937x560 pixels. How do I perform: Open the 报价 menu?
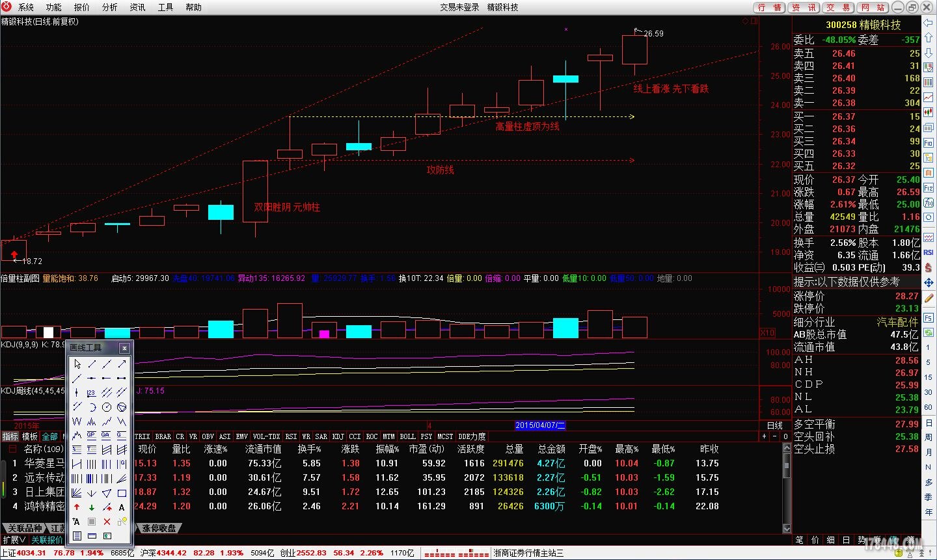tap(82, 7)
